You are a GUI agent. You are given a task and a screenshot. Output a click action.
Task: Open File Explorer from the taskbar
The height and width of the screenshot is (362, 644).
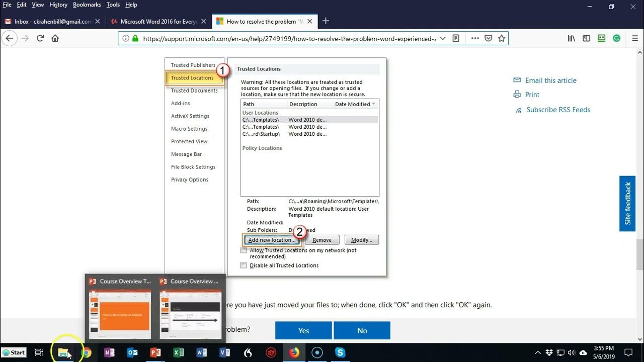pyautogui.click(x=63, y=352)
